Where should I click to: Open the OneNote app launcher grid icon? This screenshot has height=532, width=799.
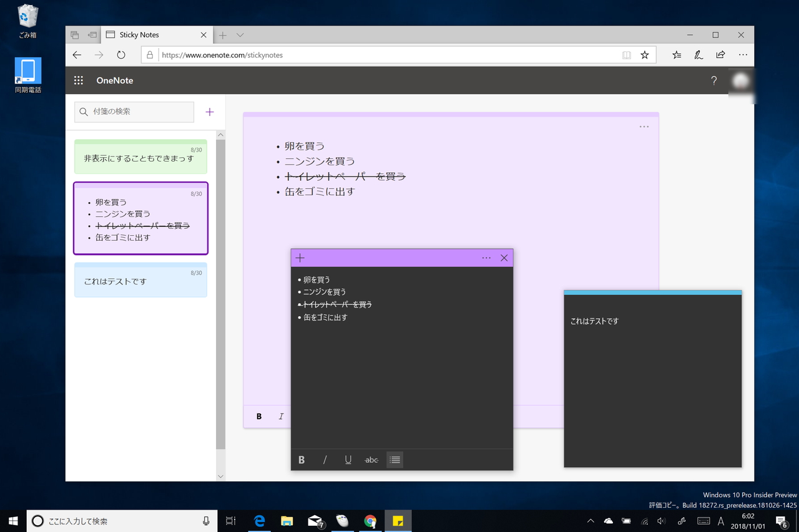pos(78,80)
